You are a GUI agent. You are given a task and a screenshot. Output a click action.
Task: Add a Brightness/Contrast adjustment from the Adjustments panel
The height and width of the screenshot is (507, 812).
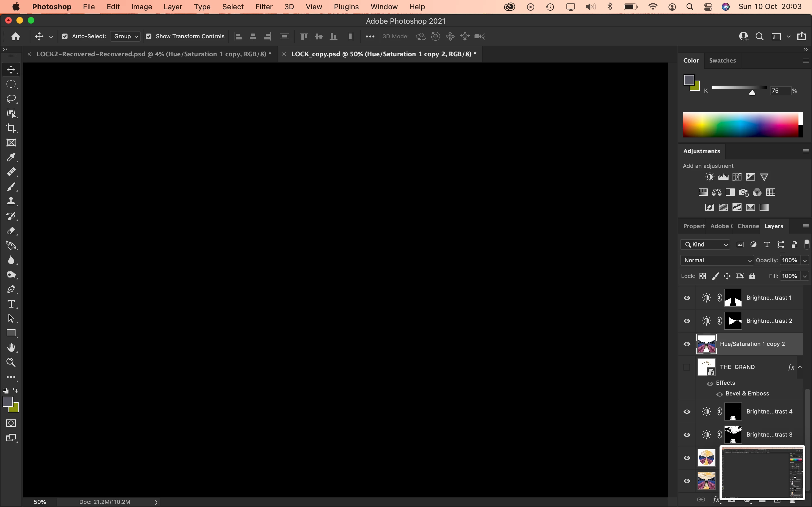pos(709,177)
